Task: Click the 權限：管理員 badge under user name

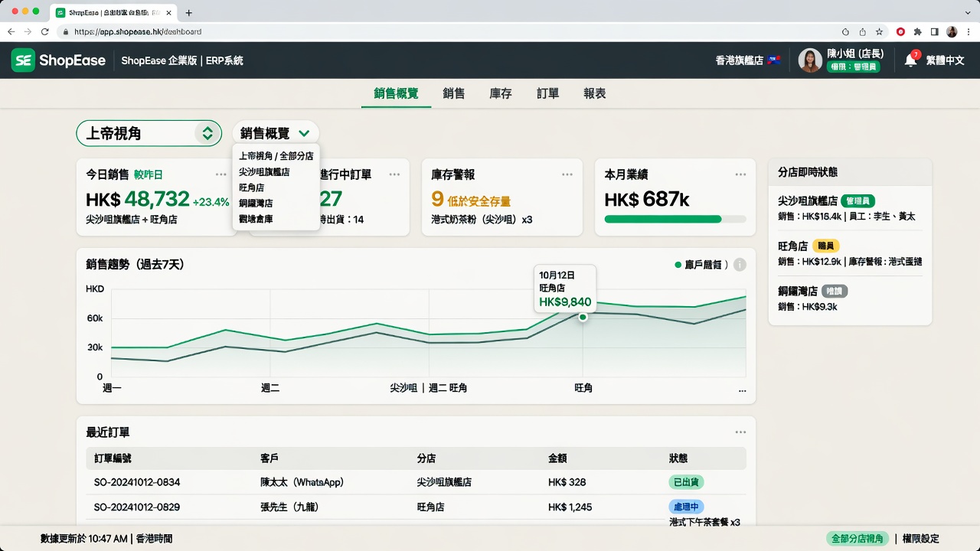Action: [x=854, y=67]
